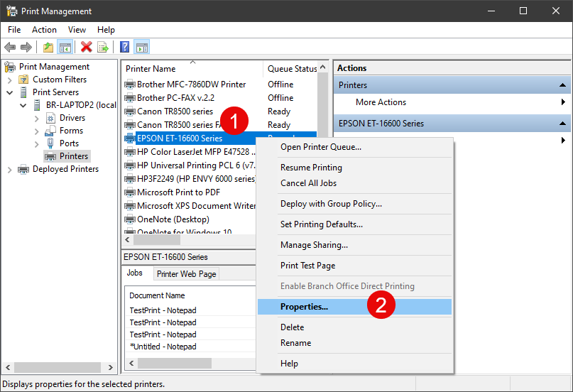Click the Back arrow in toolbar
This screenshot has width=573, height=392.
[x=10, y=48]
